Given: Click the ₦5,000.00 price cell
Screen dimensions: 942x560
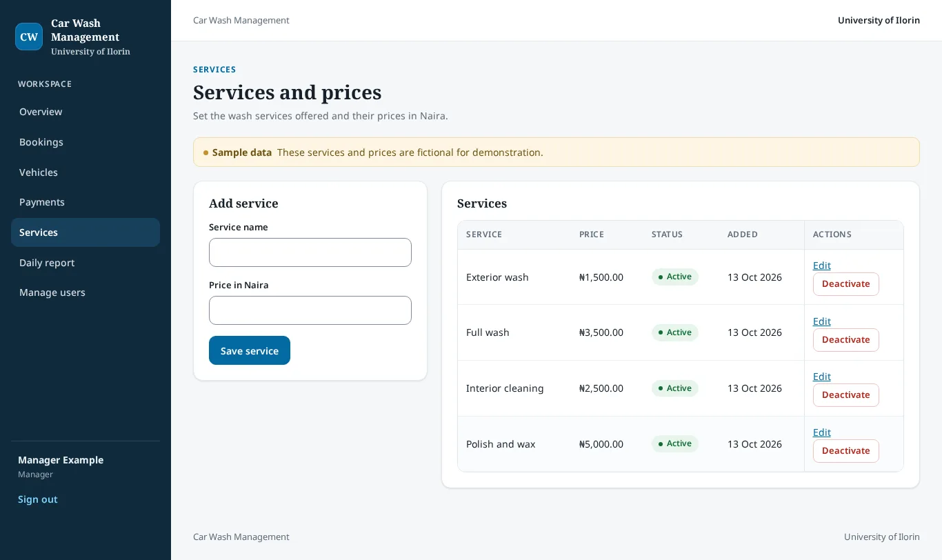Looking at the screenshot, I should click(x=601, y=444).
